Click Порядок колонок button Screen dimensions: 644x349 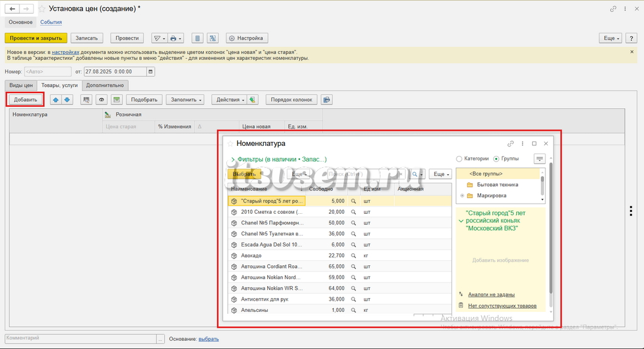[292, 100]
